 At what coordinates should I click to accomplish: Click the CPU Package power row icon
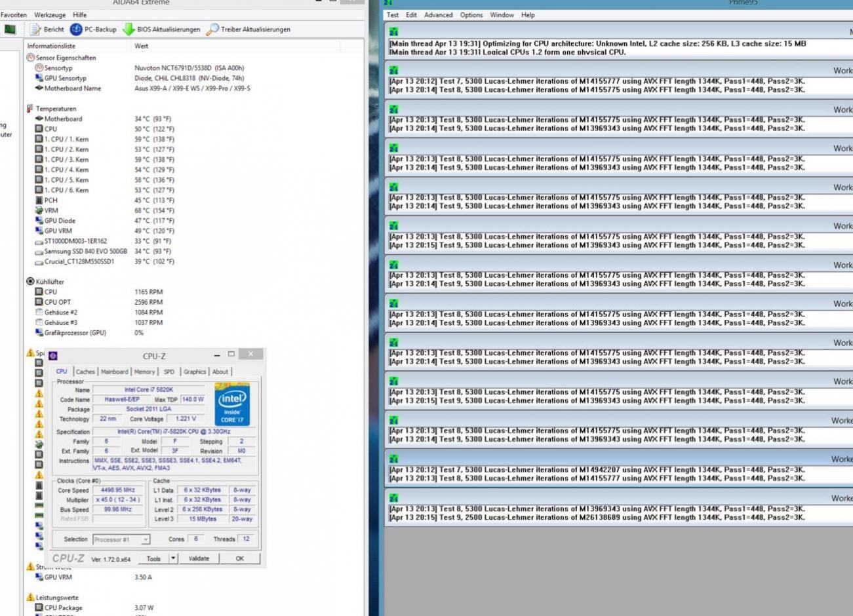tap(39, 607)
